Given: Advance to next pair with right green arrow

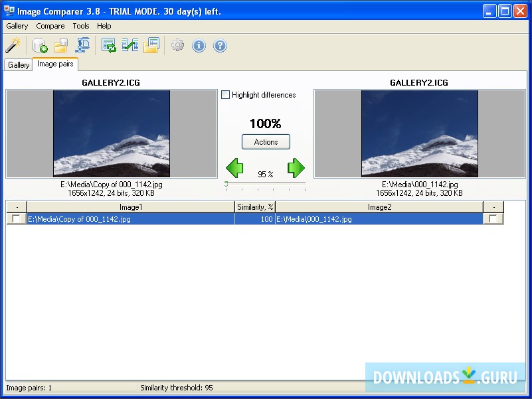Looking at the screenshot, I should coord(296,167).
